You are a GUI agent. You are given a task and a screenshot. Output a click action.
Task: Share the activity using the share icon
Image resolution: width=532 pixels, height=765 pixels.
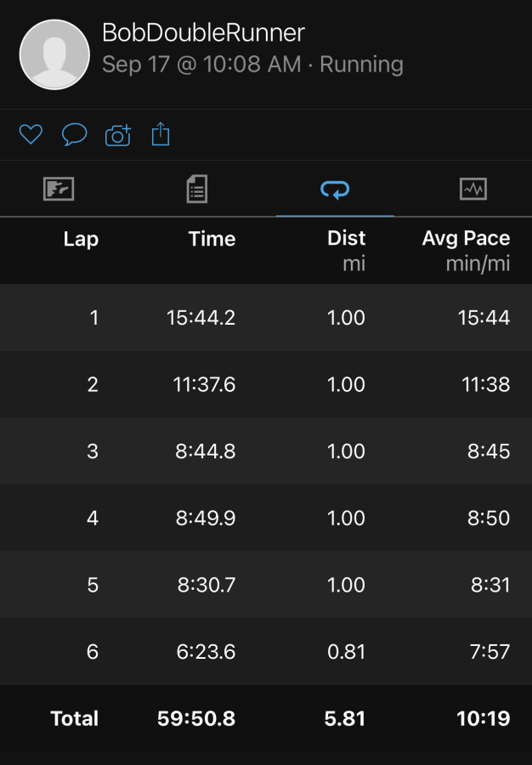(x=161, y=133)
